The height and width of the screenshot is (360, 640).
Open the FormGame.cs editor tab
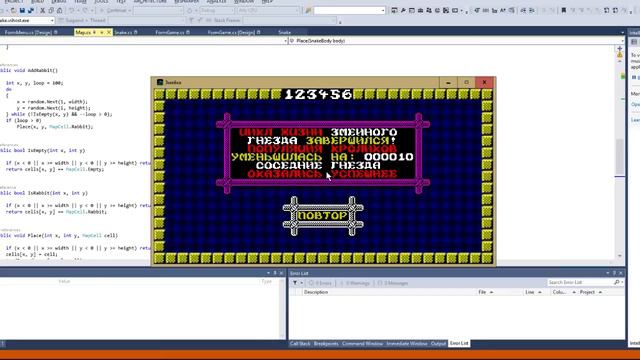pos(172,32)
